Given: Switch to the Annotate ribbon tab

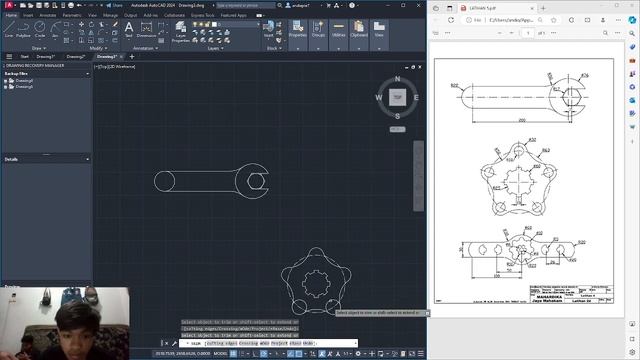Looking at the screenshot, I should (47, 15).
